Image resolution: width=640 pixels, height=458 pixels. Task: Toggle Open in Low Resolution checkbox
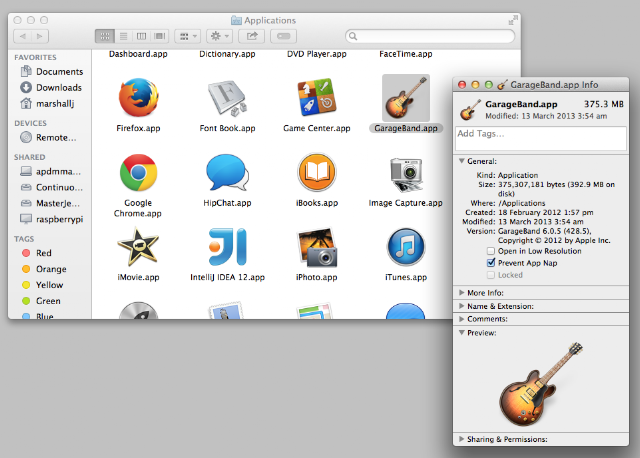(x=491, y=251)
